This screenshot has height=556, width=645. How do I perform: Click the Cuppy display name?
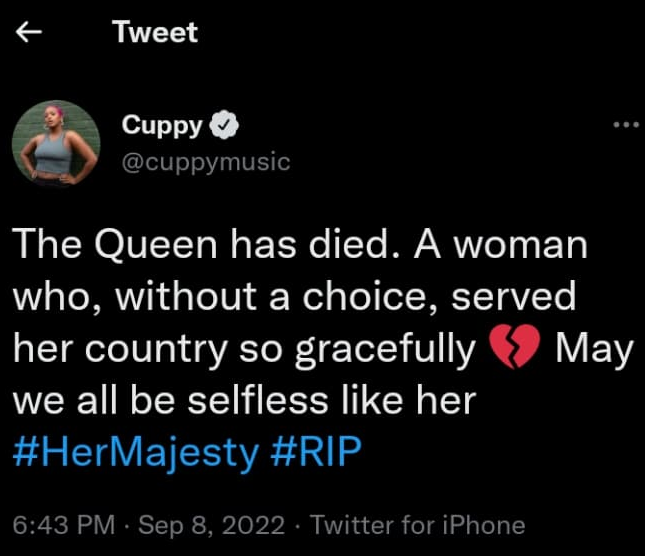pyautogui.click(x=162, y=125)
